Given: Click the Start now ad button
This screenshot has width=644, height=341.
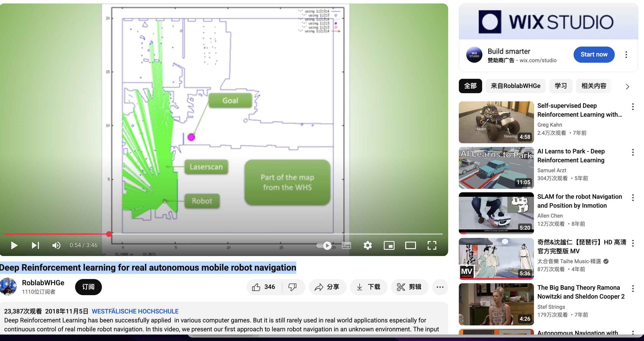Looking at the screenshot, I should click(594, 55).
